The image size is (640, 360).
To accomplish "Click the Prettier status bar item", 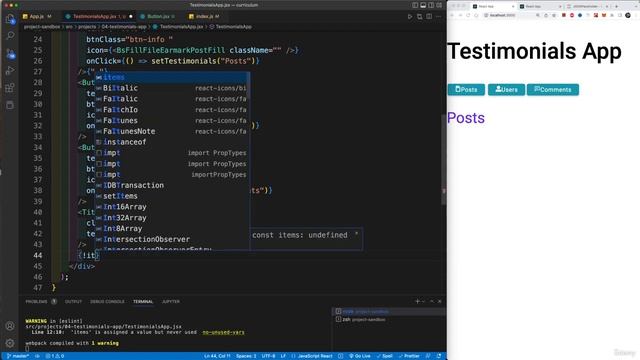I will pos(409,356).
